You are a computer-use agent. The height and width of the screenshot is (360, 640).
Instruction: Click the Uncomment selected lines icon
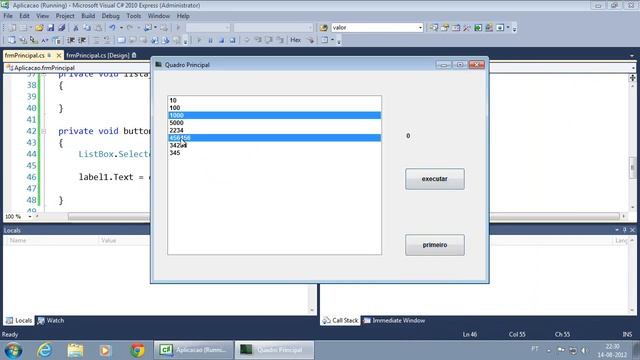point(107,40)
